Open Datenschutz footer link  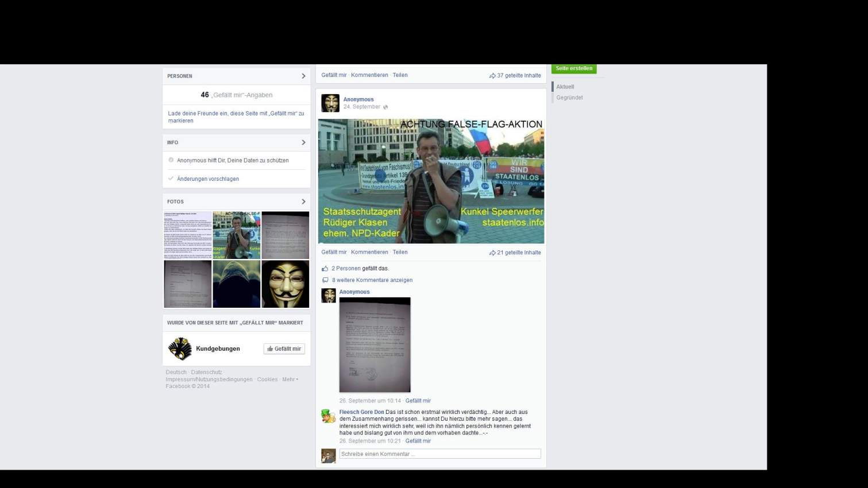(x=206, y=372)
